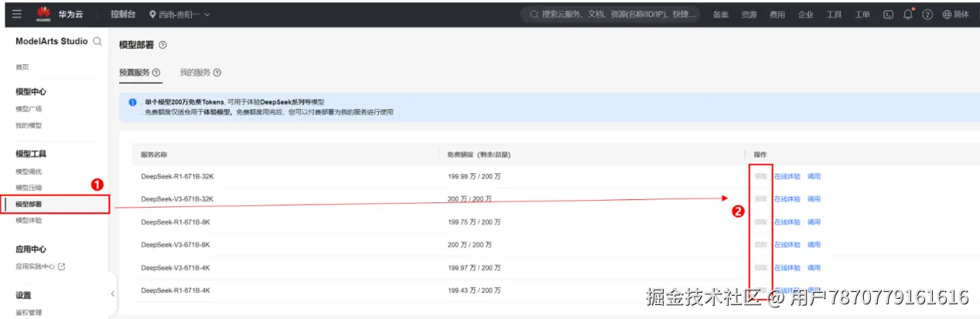Click 领取 for DeepSeek-R1-671B-8K

pyautogui.click(x=761, y=222)
